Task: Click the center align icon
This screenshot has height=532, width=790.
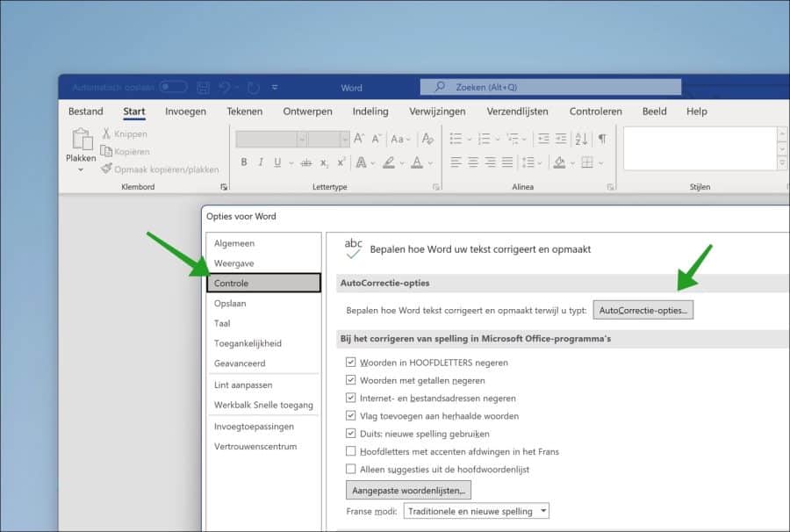Action: (473, 162)
